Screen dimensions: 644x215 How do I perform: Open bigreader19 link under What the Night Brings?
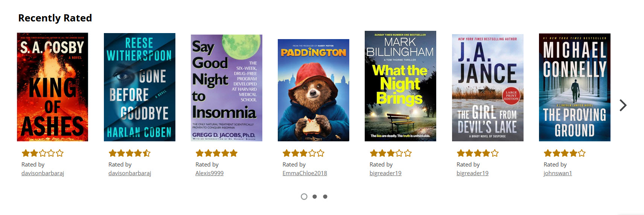[x=385, y=173]
